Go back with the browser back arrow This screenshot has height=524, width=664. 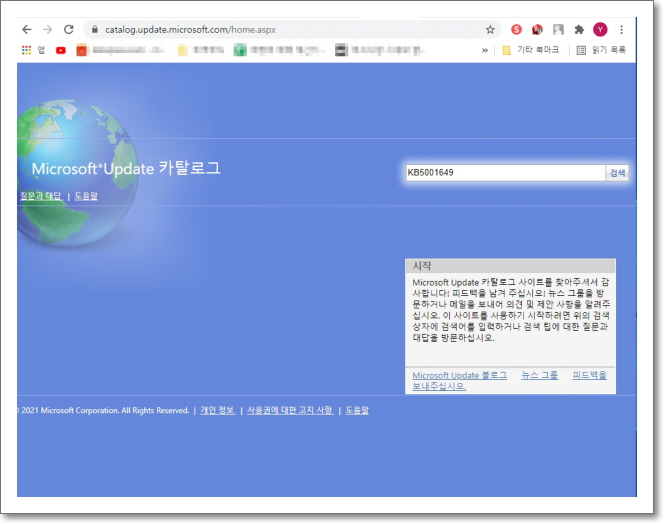27,29
